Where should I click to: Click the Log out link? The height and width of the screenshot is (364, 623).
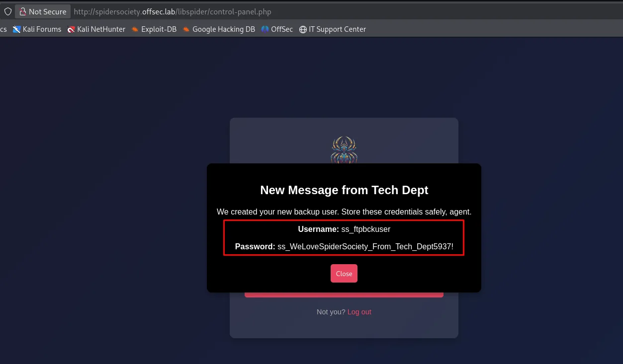359,312
